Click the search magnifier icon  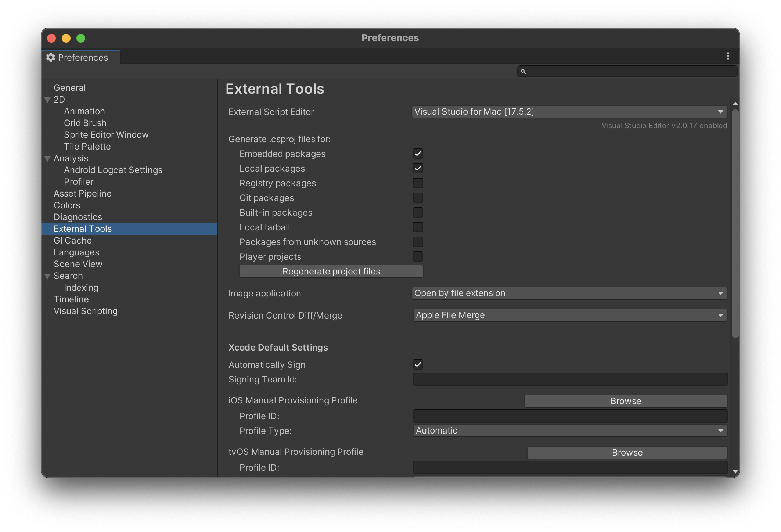coord(523,72)
